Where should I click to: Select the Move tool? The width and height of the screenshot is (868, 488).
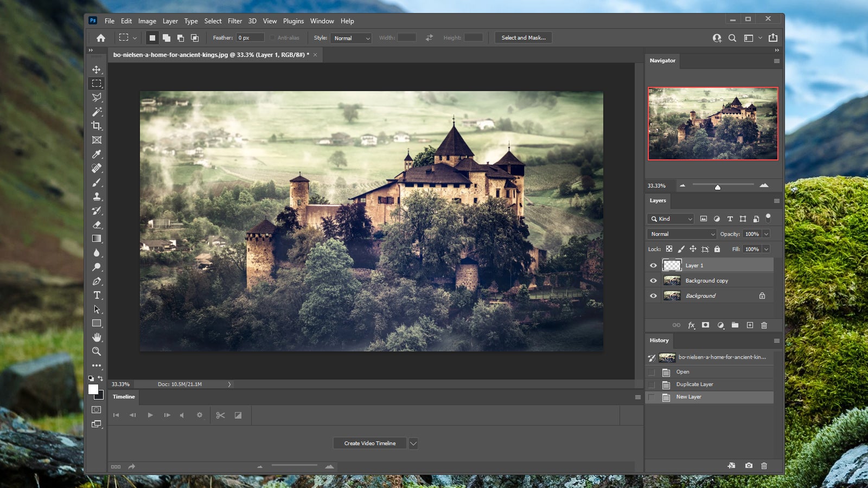(97, 69)
